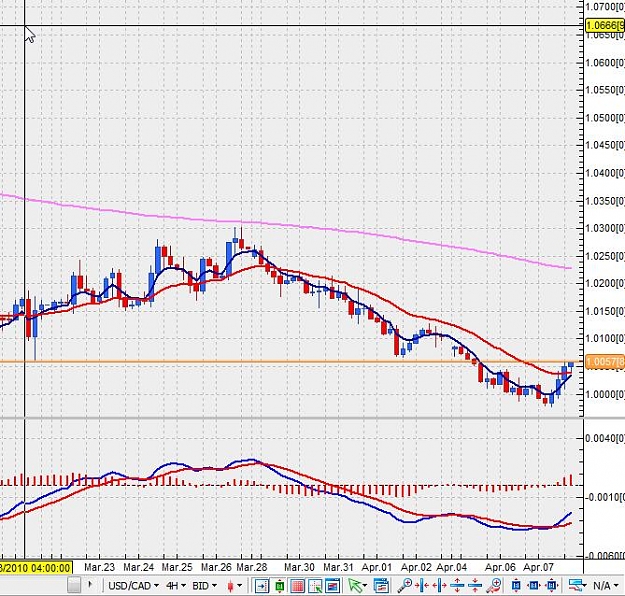Viewport: 625px width, 596px height.
Task: Click the yellow 1.0666 price label
Action: pyautogui.click(x=605, y=25)
